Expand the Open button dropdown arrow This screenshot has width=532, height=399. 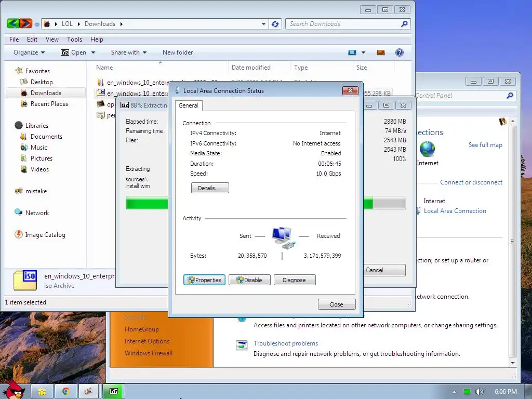[93, 52]
